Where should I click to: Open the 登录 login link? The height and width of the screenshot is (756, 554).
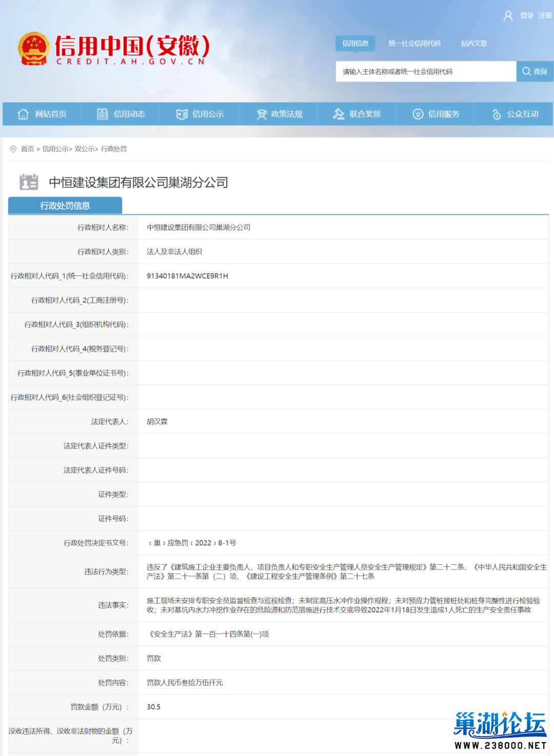point(527,16)
